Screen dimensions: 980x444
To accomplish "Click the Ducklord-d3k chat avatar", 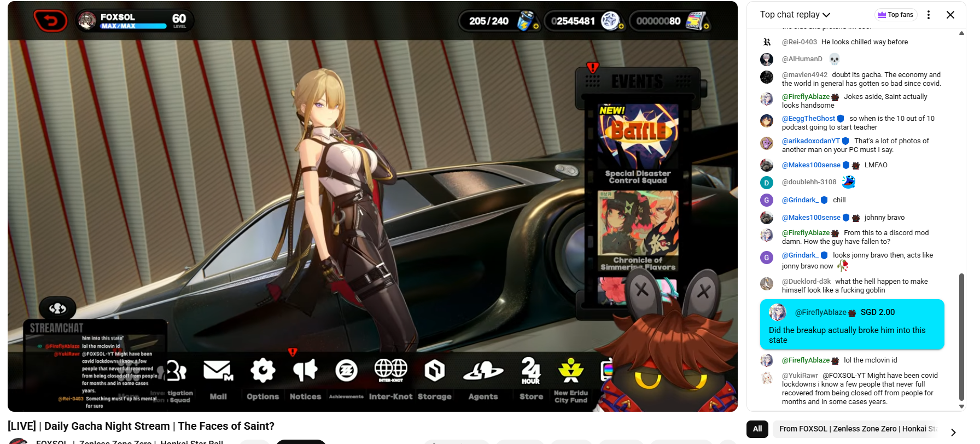I will [x=767, y=284].
